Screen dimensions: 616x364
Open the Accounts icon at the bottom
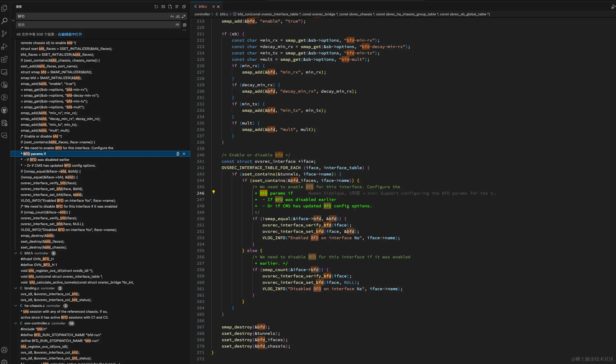tap(4, 350)
